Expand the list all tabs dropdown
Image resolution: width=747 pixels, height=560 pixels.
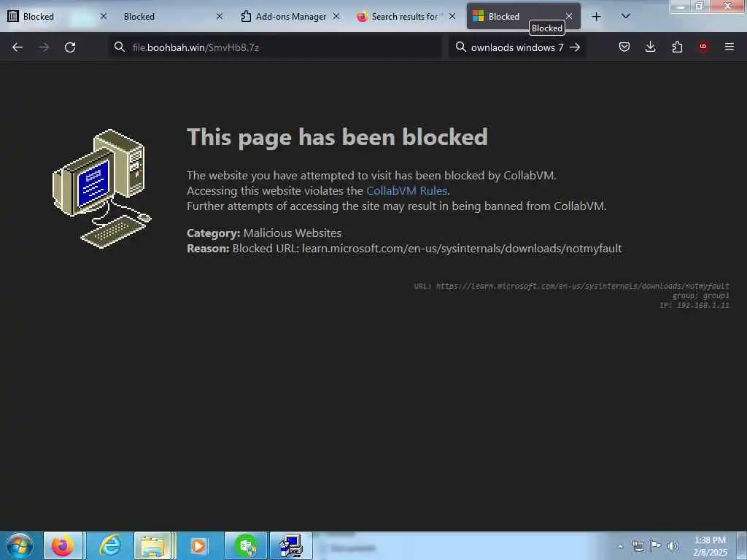coord(626,17)
